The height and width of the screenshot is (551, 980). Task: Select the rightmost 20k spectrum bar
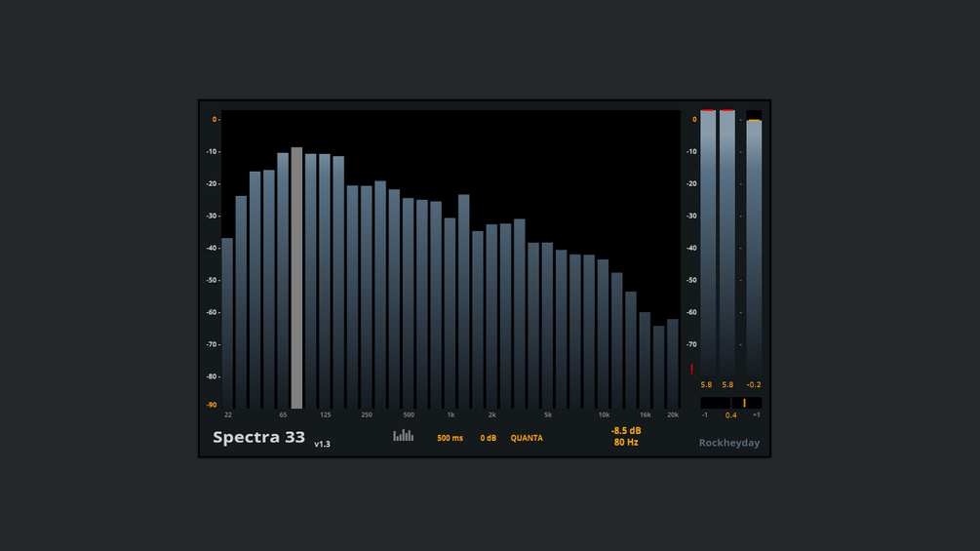673,364
